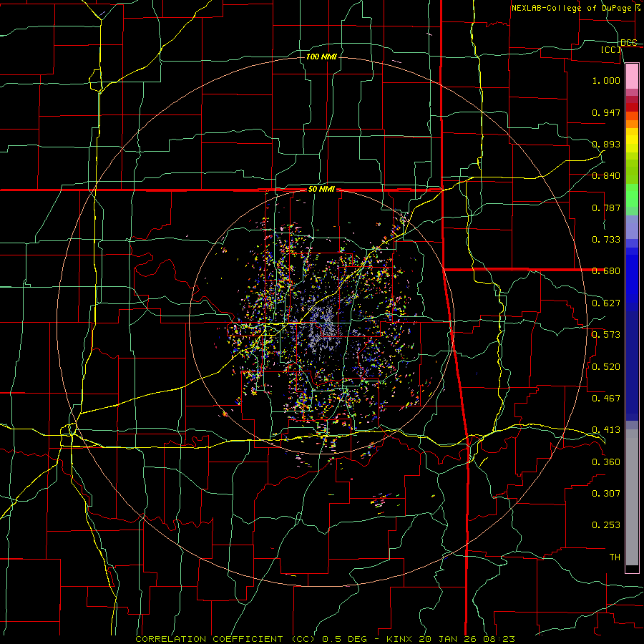The width and height of the screenshot is (644, 644).
Task: Pick the pink top segment of color bar
Action: click(632, 76)
